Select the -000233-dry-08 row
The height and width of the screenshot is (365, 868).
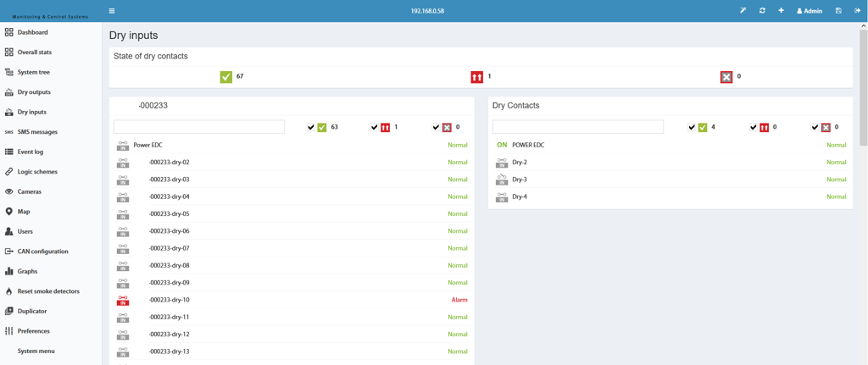tap(292, 265)
